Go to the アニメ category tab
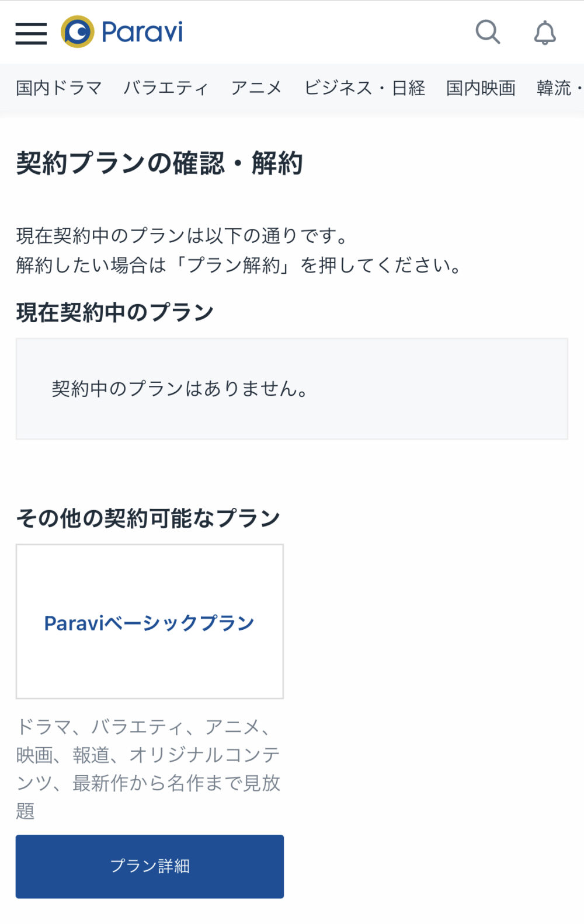 [x=256, y=88]
